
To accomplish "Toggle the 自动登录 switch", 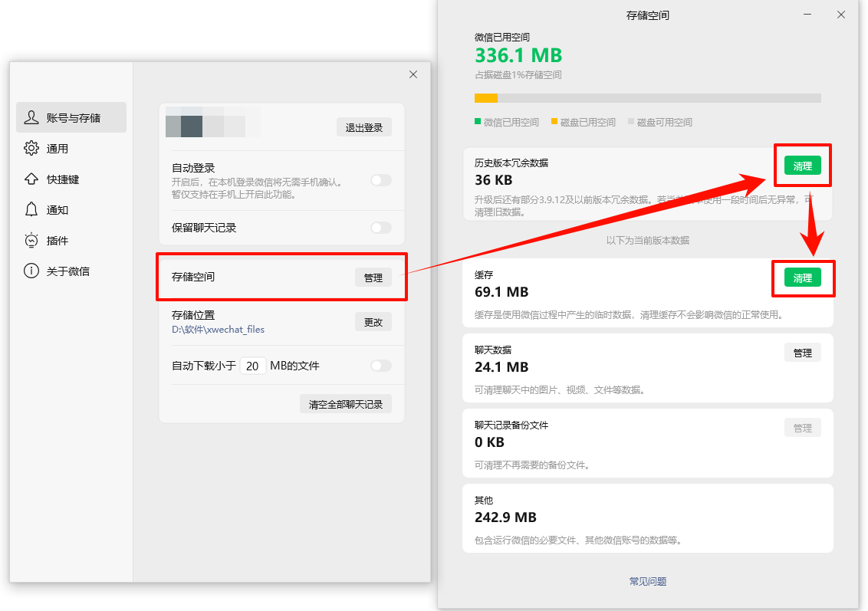I will (x=381, y=180).
